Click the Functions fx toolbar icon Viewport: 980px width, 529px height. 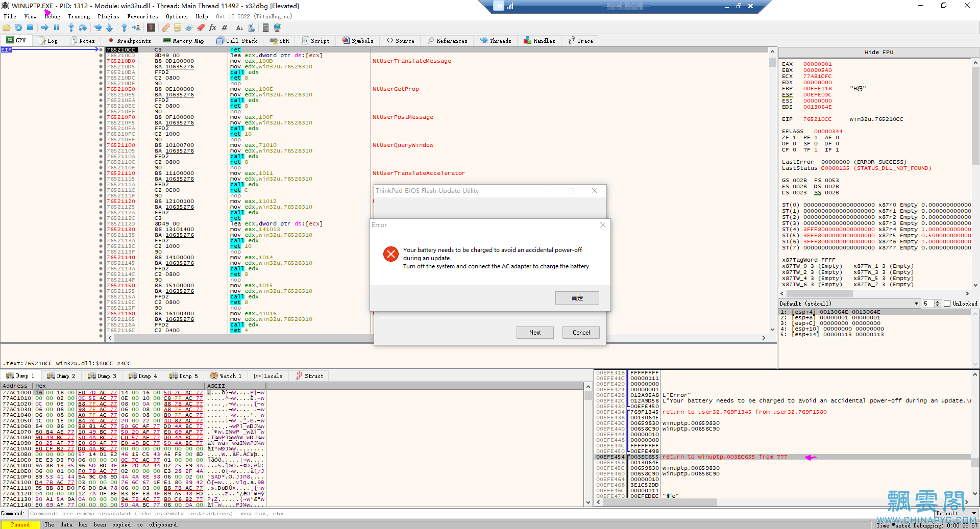tap(213, 28)
